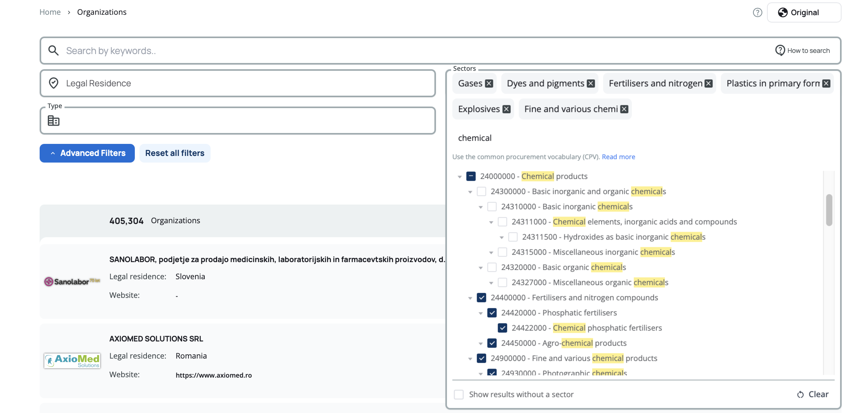The image size is (868, 413).
Task: Click the sector list scrollbar thumb
Action: click(829, 210)
